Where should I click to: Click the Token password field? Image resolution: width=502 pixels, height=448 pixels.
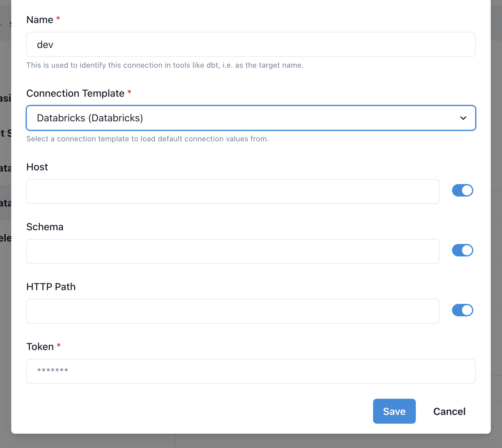[x=251, y=371]
